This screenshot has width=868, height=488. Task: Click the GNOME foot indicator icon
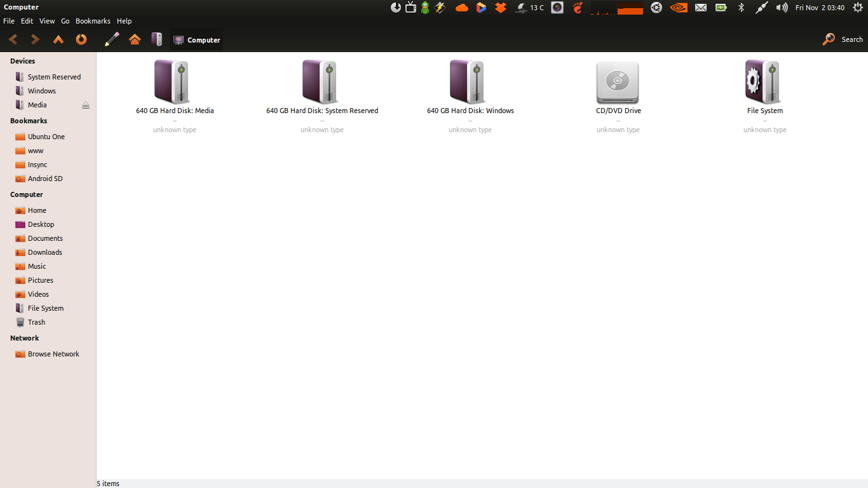click(578, 8)
